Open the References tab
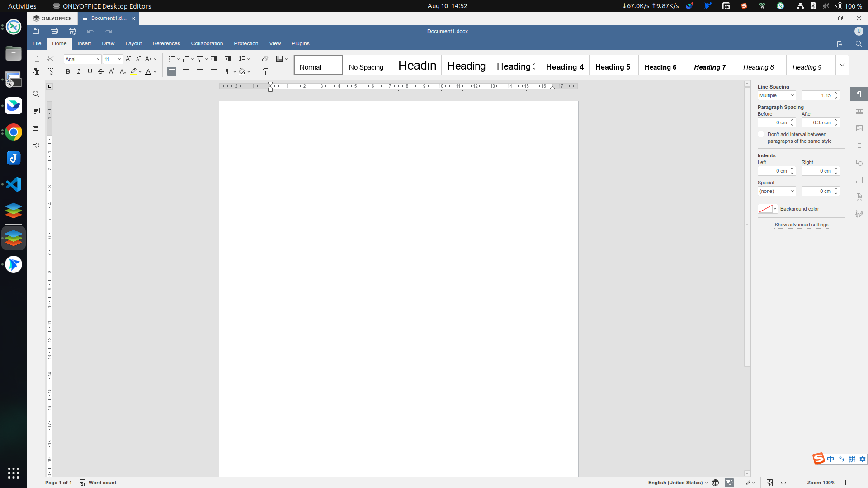 166,43
